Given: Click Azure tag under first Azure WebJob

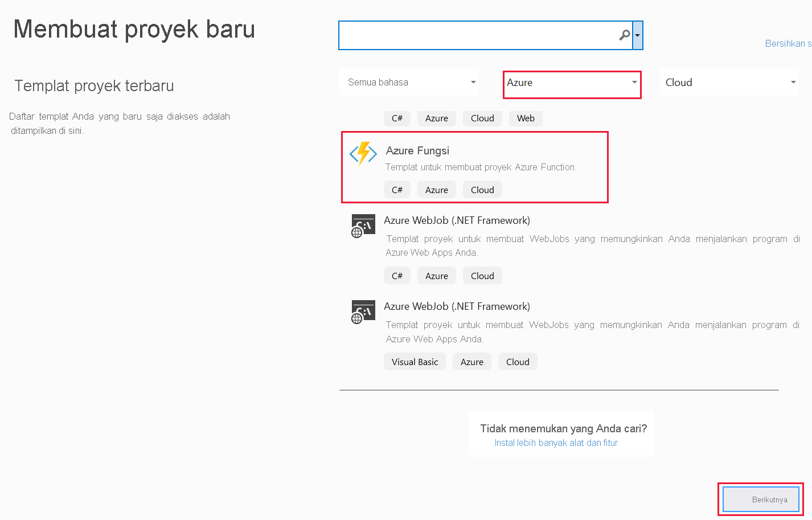Looking at the screenshot, I should tap(437, 276).
